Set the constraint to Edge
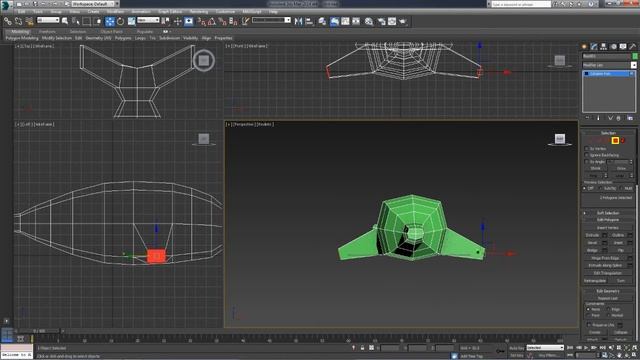Screen dimensions: 640x360 [x=609, y=309]
